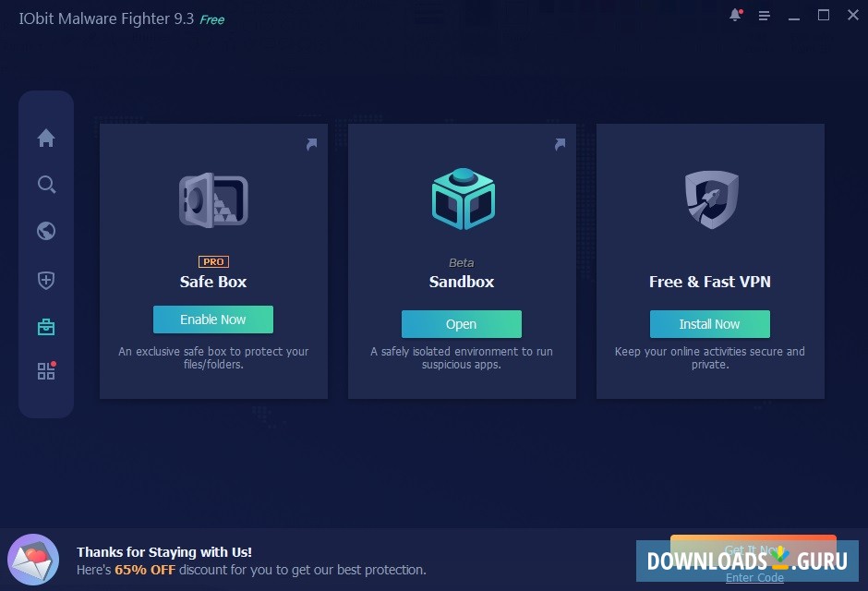Open the Browser Protect globe section

coord(46,231)
